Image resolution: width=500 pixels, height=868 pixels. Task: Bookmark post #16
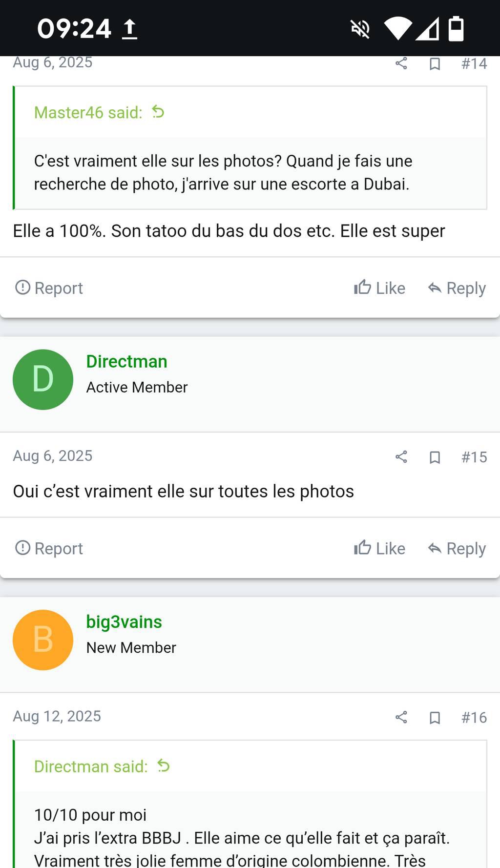(435, 718)
